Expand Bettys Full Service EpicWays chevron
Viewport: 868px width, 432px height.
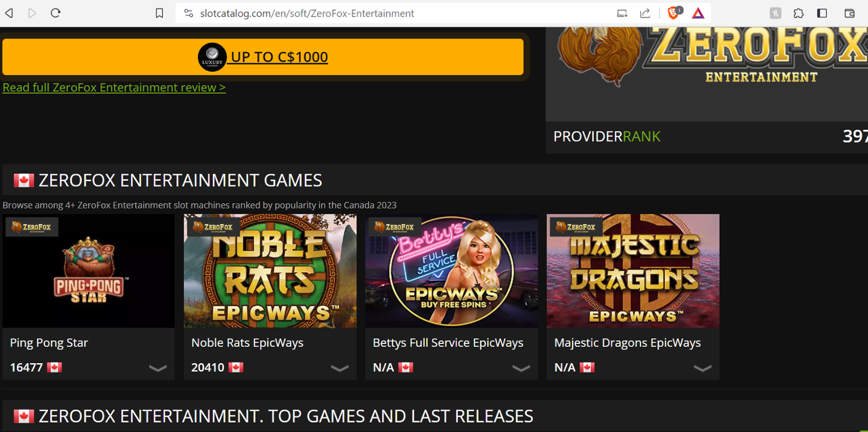click(x=521, y=368)
